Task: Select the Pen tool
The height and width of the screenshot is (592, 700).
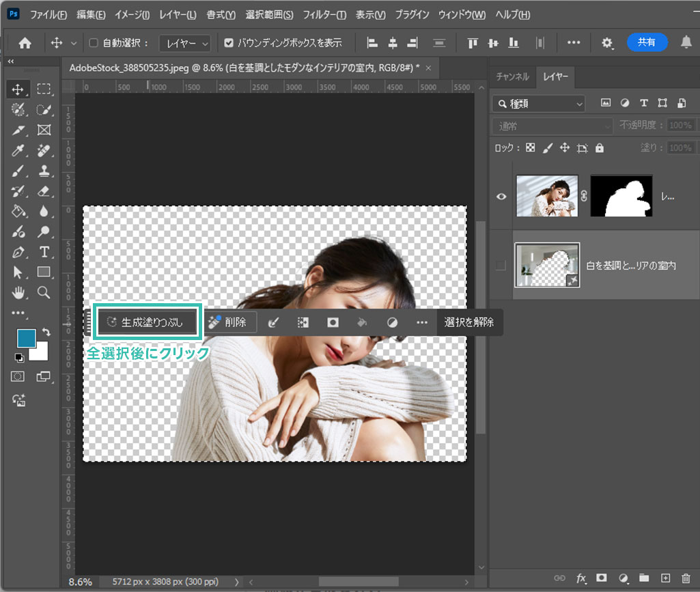Action: tap(18, 252)
